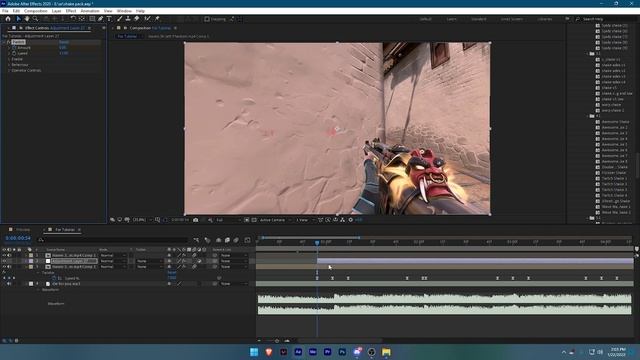The image size is (640, 360).
Task: Open the 1 View layout dropdown
Action: 304,220
